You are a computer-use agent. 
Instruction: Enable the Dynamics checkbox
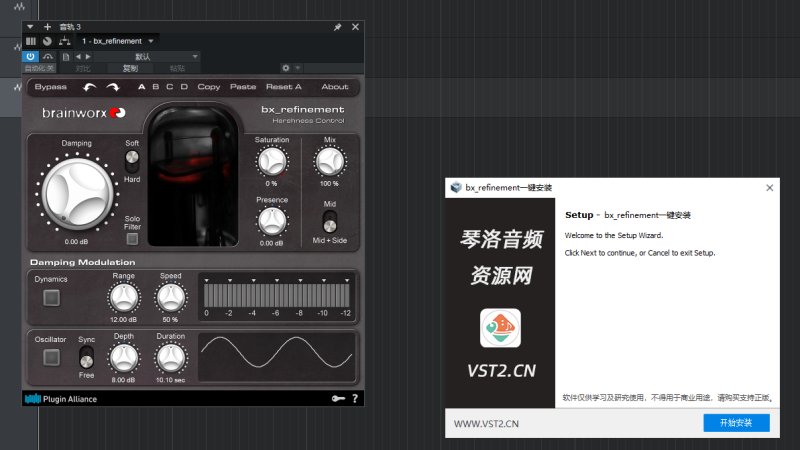coord(51,298)
